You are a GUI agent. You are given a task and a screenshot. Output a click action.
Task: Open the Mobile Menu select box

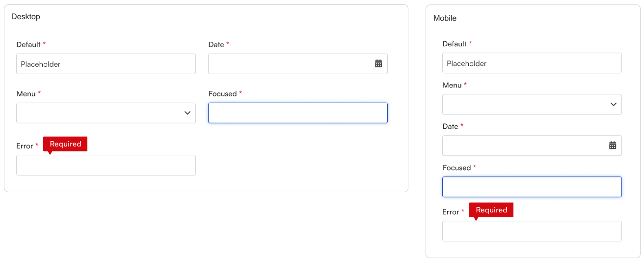click(x=532, y=104)
